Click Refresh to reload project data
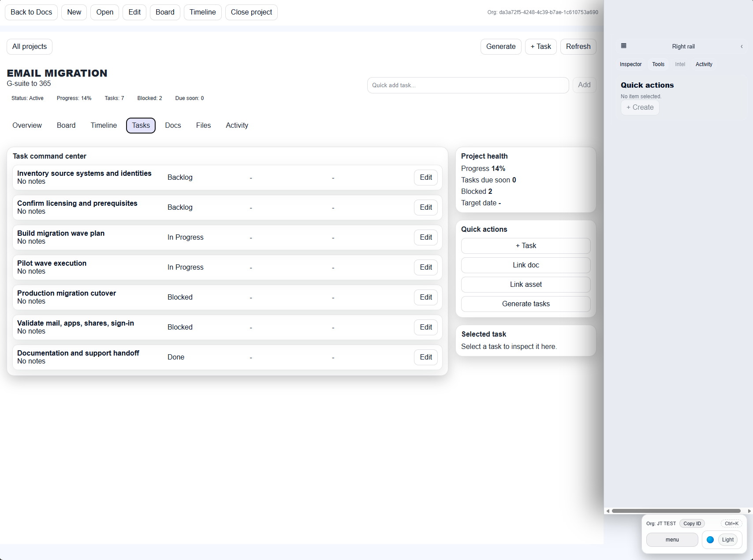The image size is (753, 560). [578, 46]
